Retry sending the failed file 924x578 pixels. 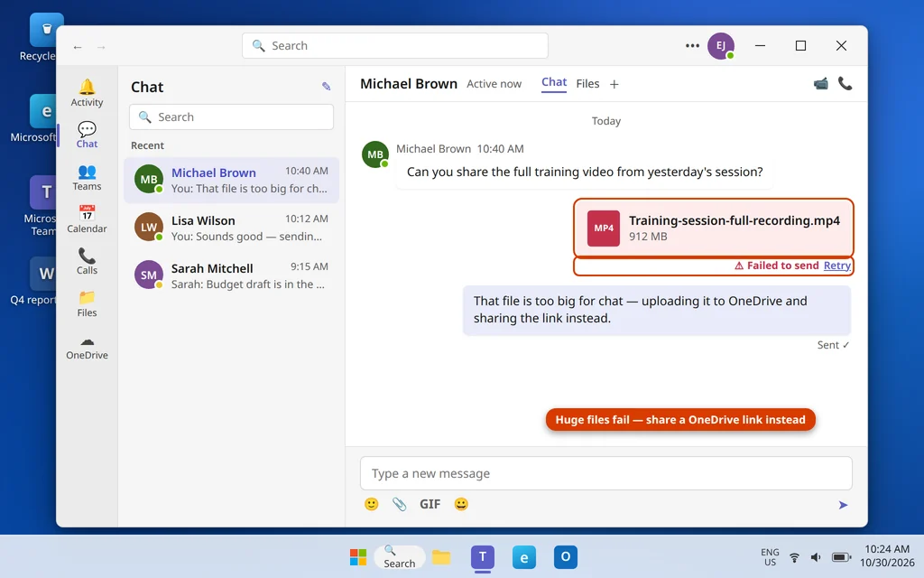(x=836, y=266)
